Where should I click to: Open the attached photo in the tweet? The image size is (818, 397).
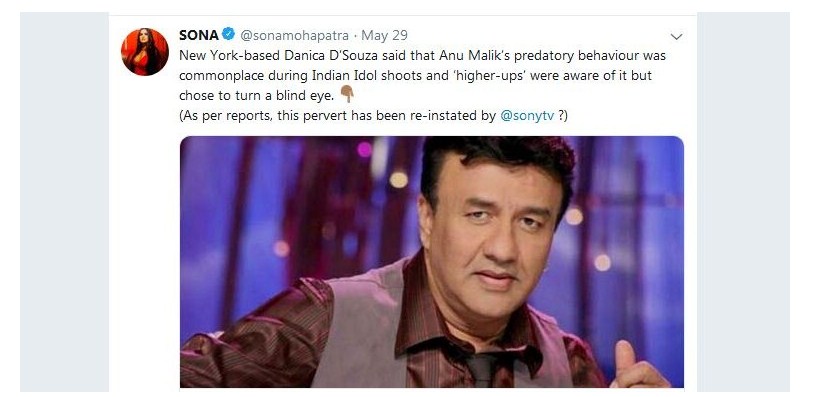click(431, 261)
